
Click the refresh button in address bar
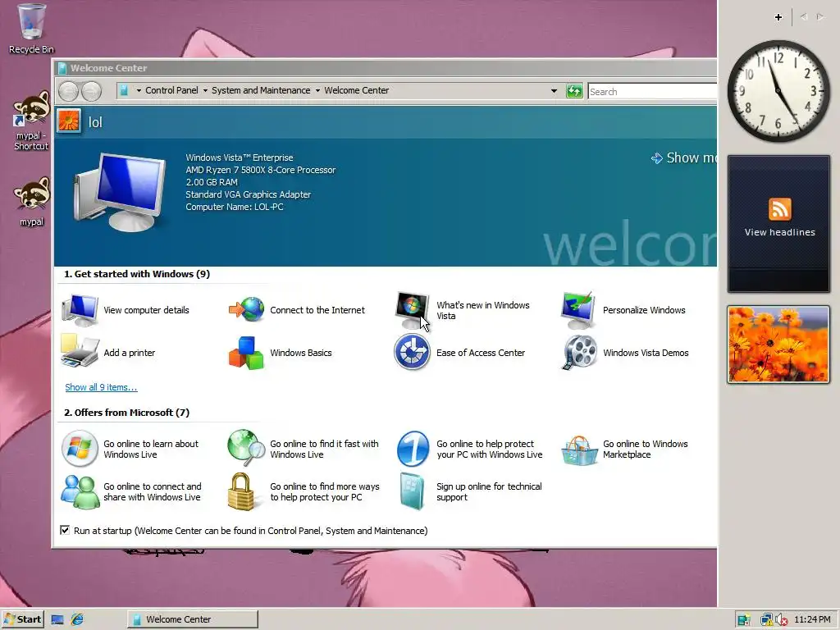(x=574, y=91)
